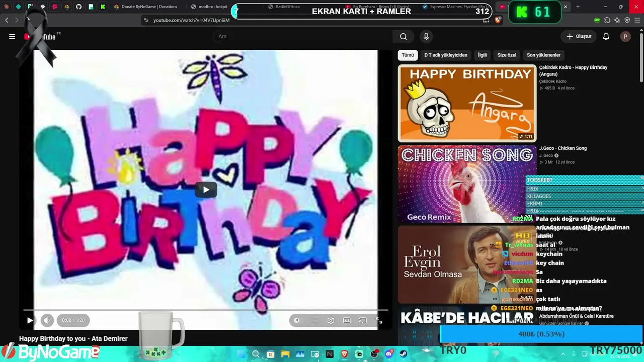Cast the video to a device
This screenshot has height=362, width=644.
[363, 320]
